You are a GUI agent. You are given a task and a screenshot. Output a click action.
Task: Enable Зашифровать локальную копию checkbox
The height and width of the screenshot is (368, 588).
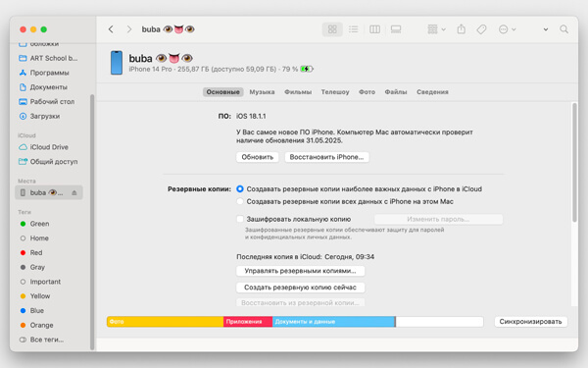pyautogui.click(x=240, y=219)
